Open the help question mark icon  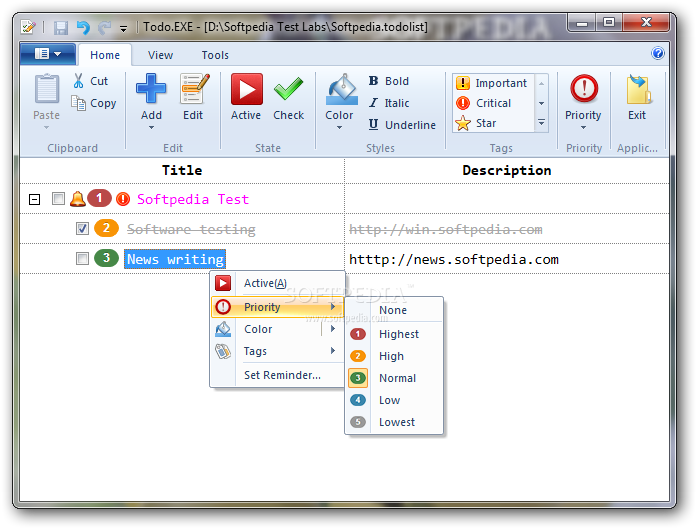point(658,53)
